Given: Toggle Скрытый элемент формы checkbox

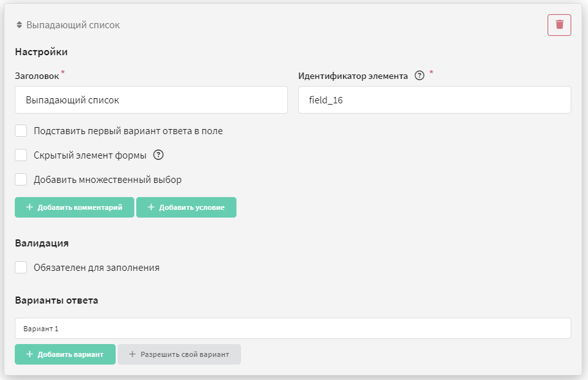Looking at the screenshot, I should click(x=21, y=155).
